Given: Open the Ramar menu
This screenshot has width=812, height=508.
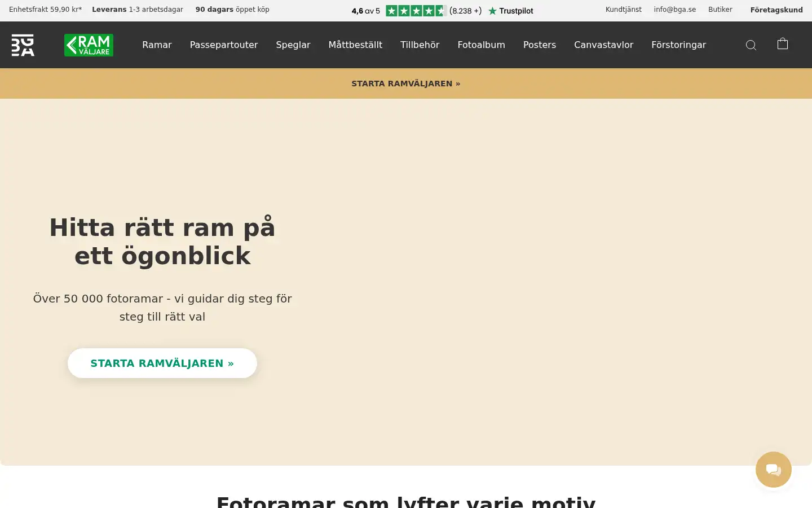Looking at the screenshot, I should [157, 45].
